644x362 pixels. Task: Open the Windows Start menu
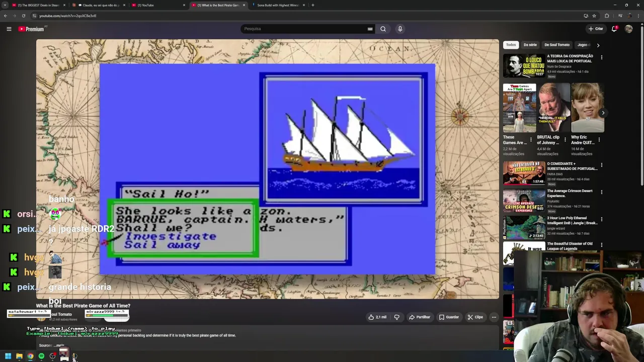pos(8,356)
